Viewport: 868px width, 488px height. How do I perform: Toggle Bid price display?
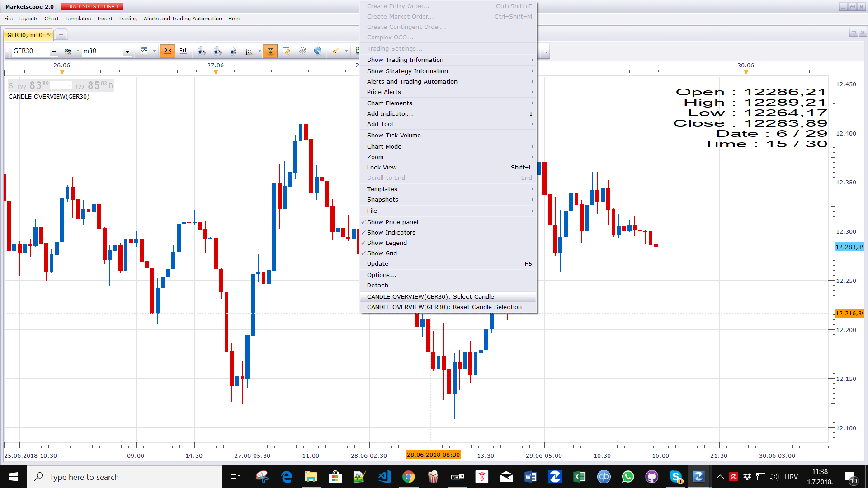(168, 51)
